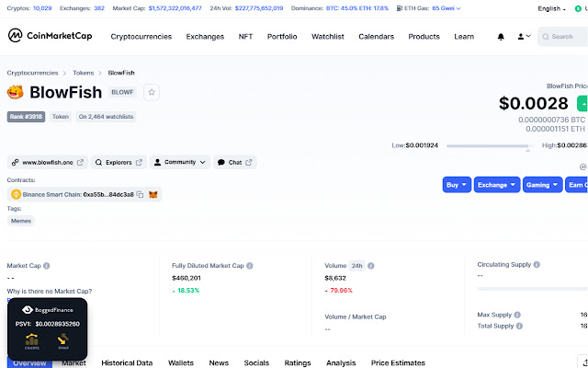Open the Calendars menu

tap(376, 37)
